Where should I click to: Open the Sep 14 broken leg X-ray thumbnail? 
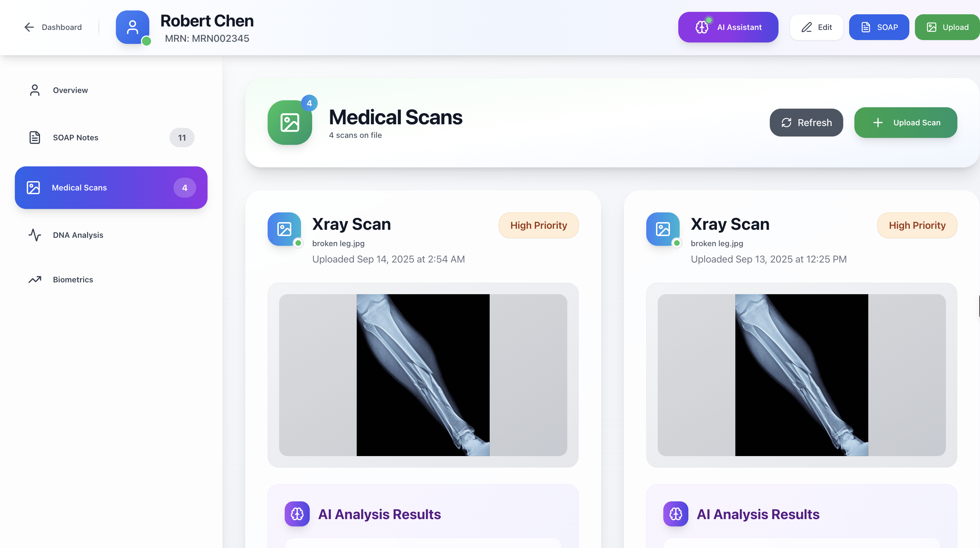click(x=423, y=375)
